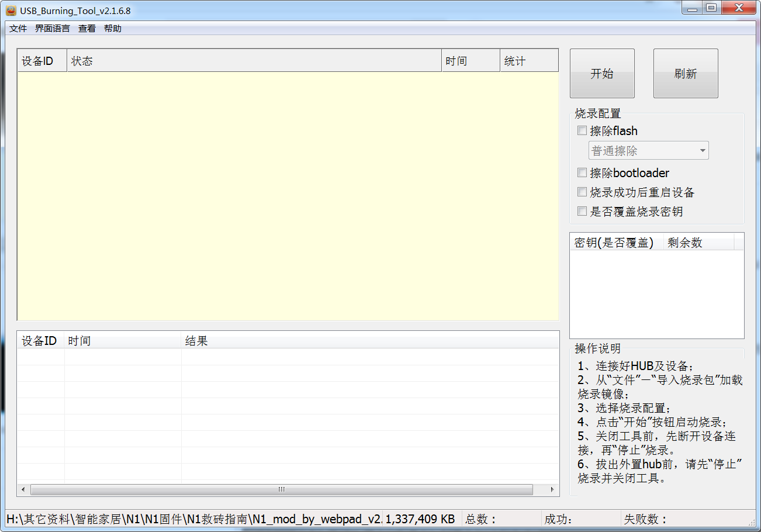Click the 时间 column header in upper list
The image size is (761, 532).
click(x=471, y=61)
